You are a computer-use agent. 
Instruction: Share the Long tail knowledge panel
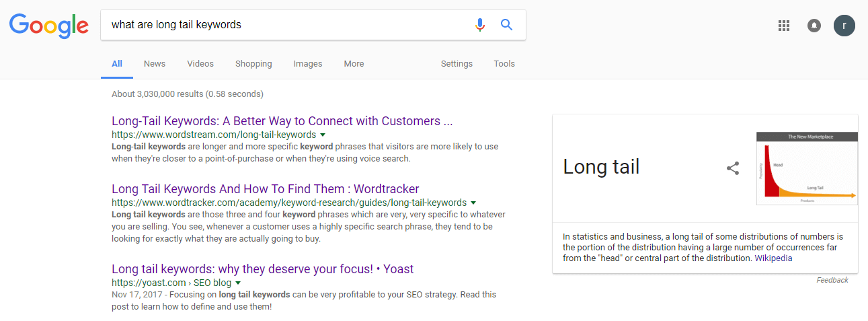tap(733, 168)
